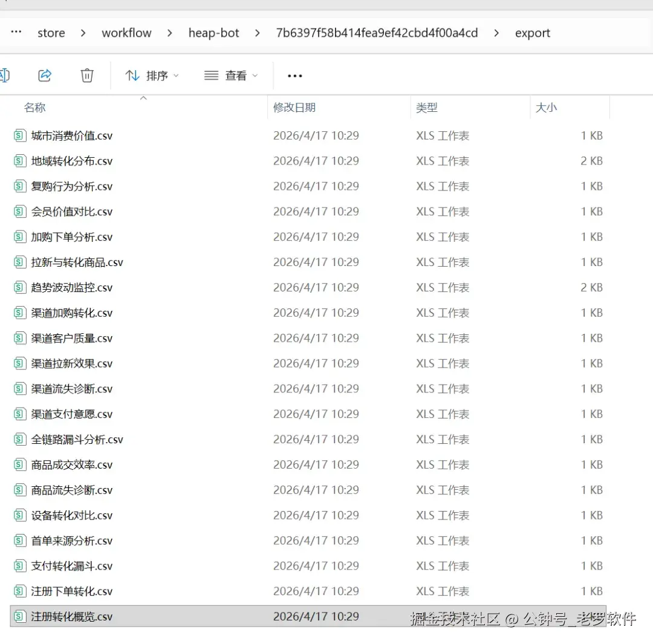Click the file icon of 支付转化漏斗.csv

pyautogui.click(x=20, y=566)
